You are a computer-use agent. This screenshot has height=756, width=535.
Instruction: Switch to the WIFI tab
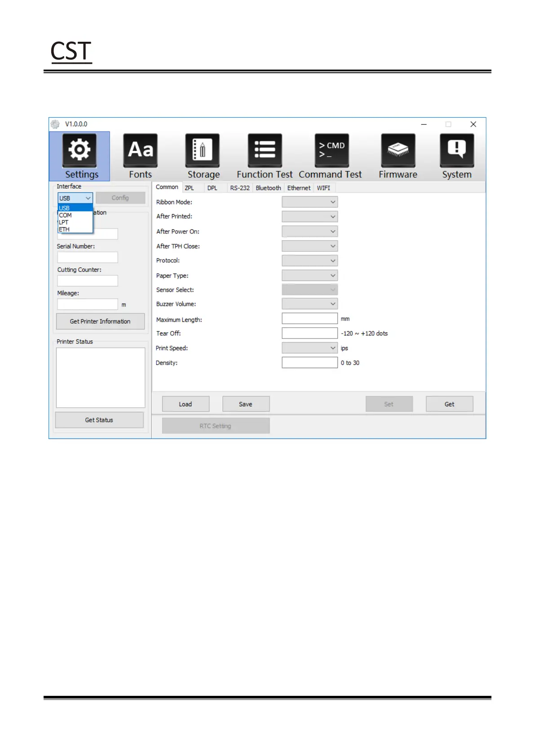click(323, 188)
